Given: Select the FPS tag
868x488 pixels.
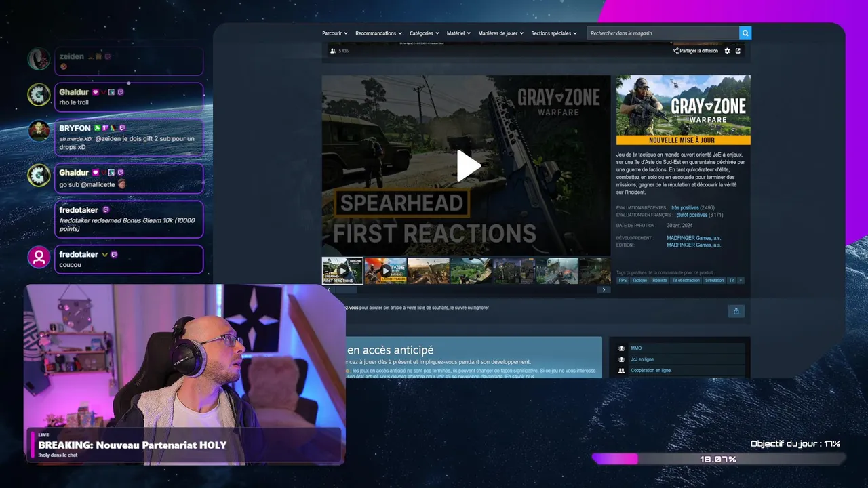Looking at the screenshot, I should 623,280.
